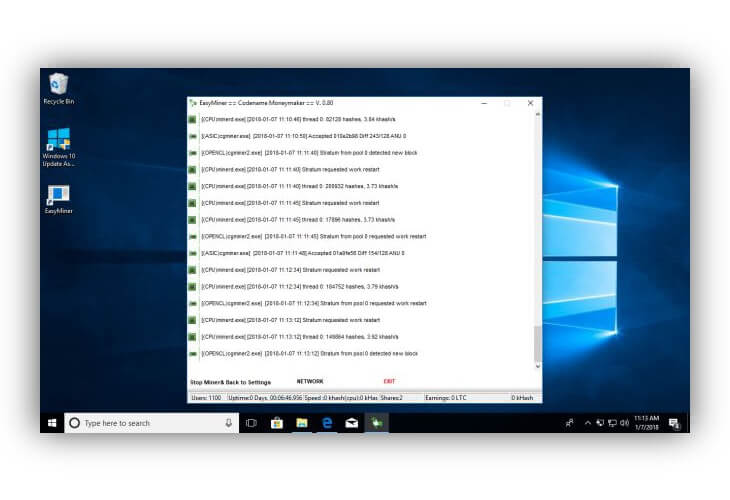The width and height of the screenshot is (730, 500).
Task: Open the Windows Start menu
Action: tap(52, 423)
